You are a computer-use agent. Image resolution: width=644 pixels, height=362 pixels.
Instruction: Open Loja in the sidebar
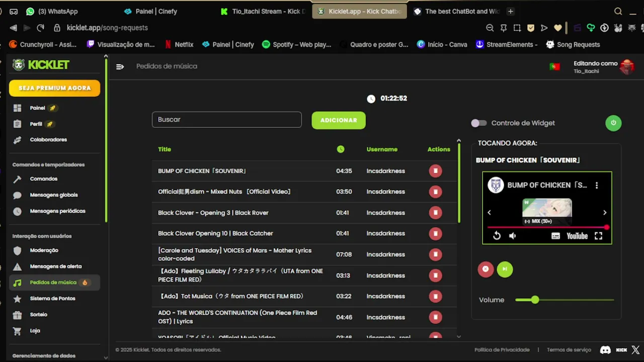tap(34, 331)
